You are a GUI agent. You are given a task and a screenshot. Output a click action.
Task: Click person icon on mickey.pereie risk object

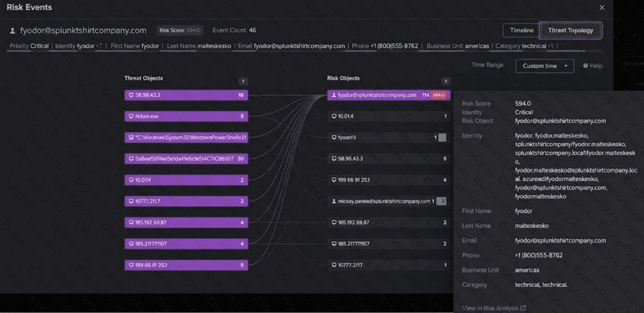334,201
